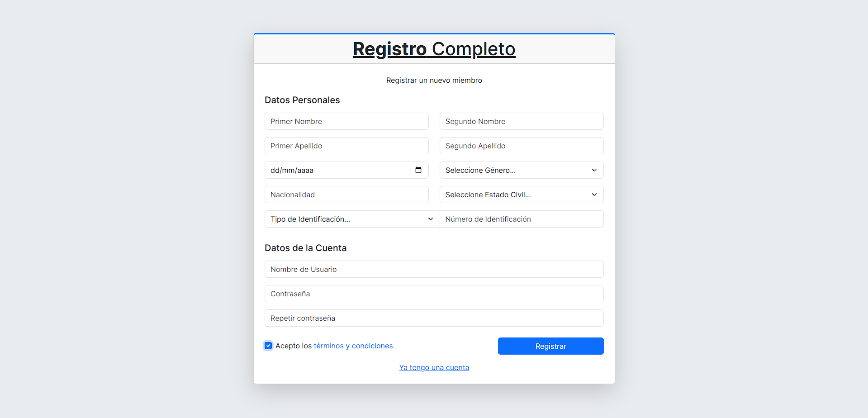Select the Primer Nombre field
This screenshot has width=868, height=418.
click(346, 121)
